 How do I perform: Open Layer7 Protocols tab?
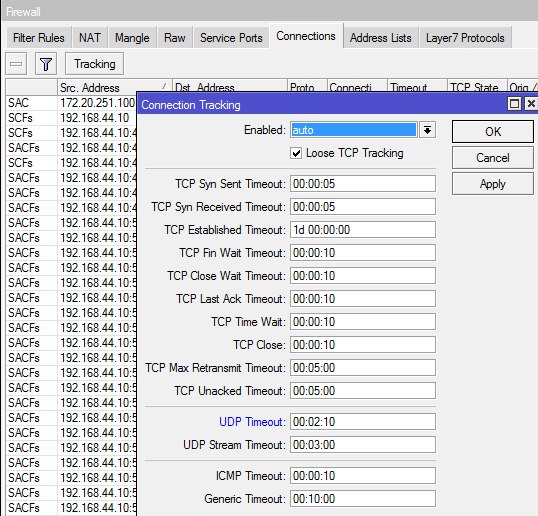465,37
